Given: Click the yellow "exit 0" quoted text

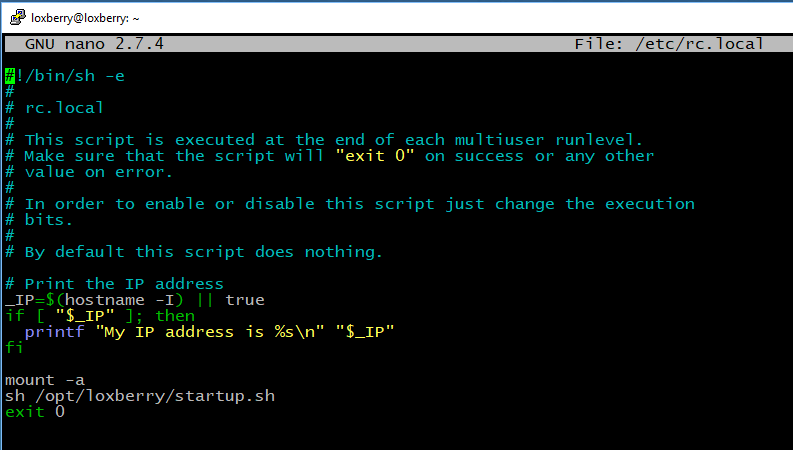Looking at the screenshot, I should point(375,156).
